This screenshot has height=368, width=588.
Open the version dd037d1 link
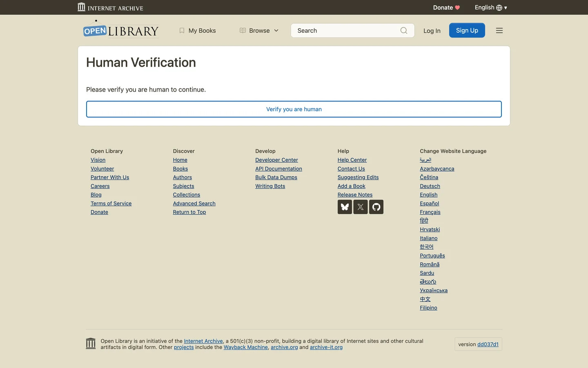(488, 344)
